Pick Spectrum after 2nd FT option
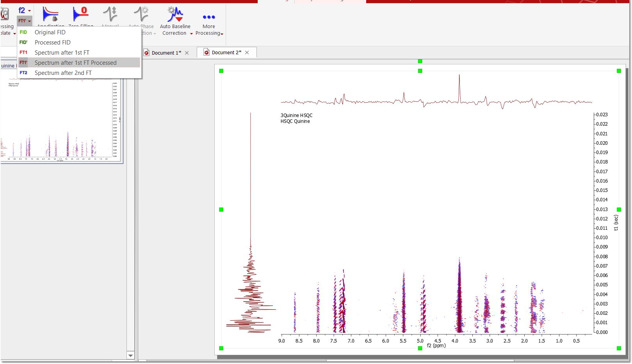Screen dimensions: 632x364 point(63,73)
